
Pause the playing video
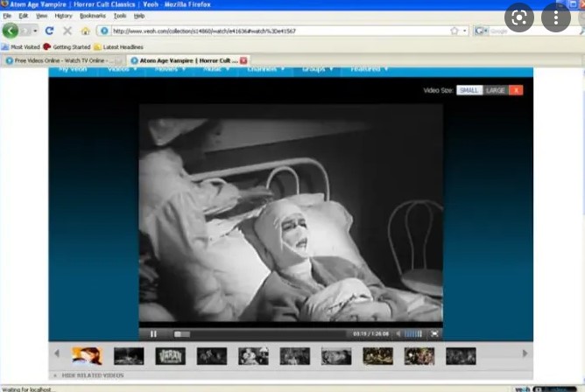[x=153, y=334]
